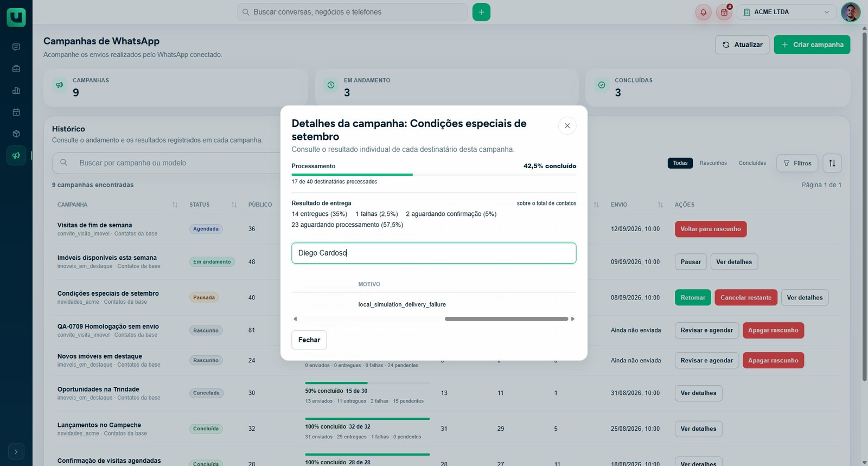Select the megaphone campaigns sidebar icon
The image size is (868, 466).
click(x=16, y=156)
